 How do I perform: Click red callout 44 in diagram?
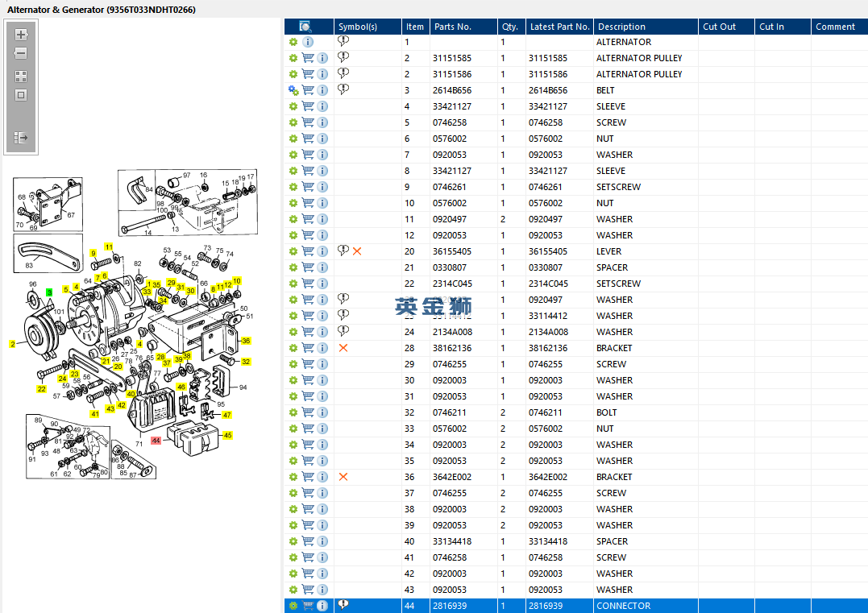tap(156, 441)
